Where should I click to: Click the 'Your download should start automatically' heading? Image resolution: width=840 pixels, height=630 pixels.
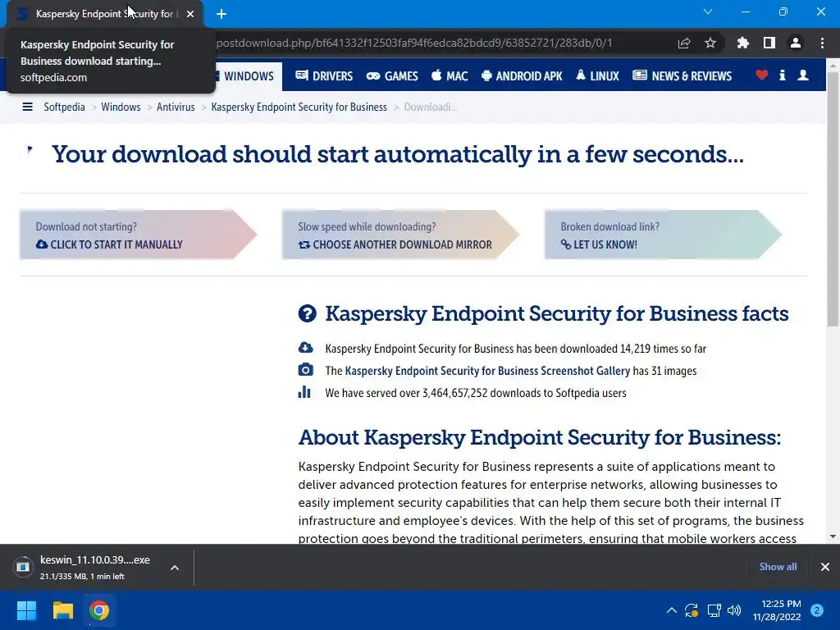tap(398, 154)
